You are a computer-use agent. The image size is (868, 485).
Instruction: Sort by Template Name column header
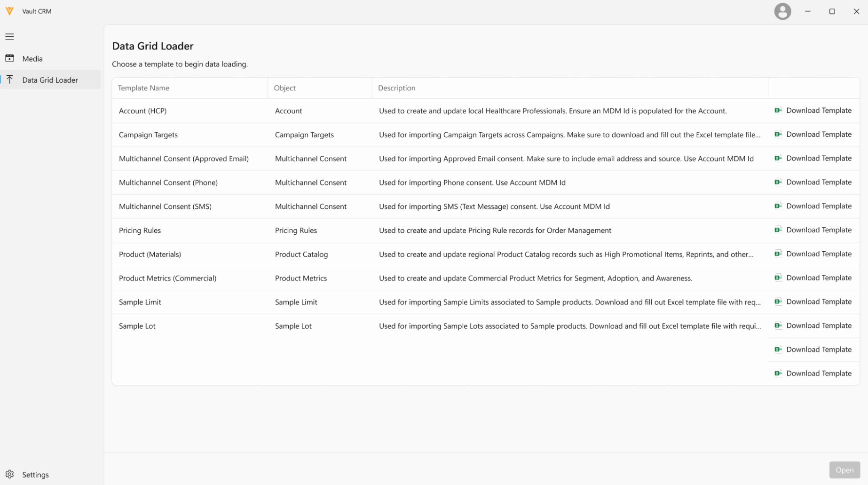tap(143, 88)
